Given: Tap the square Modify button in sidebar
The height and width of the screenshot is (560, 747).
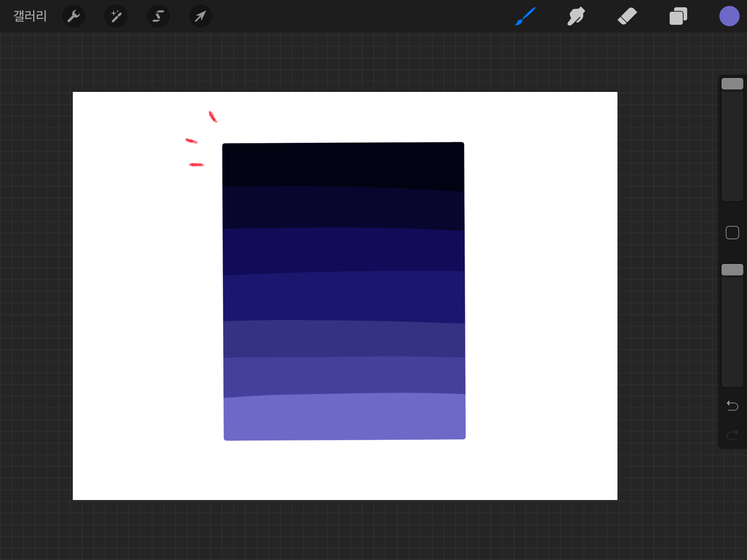Looking at the screenshot, I should tap(732, 233).
